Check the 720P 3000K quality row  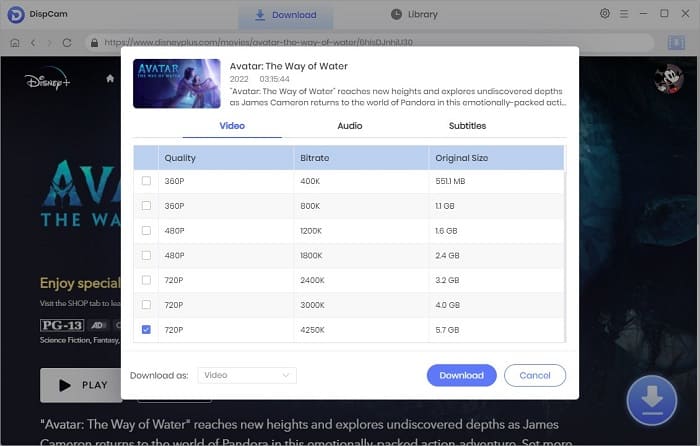pyautogui.click(x=146, y=304)
